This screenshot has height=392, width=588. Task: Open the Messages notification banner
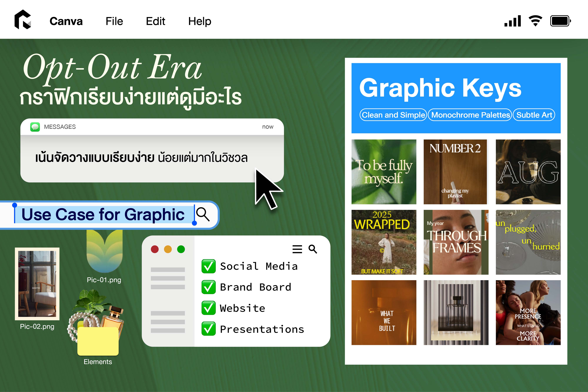coord(152,151)
